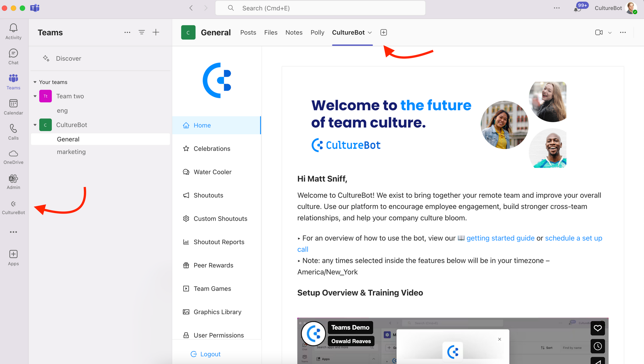Open Shoutout Reports menu item

(216, 242)
